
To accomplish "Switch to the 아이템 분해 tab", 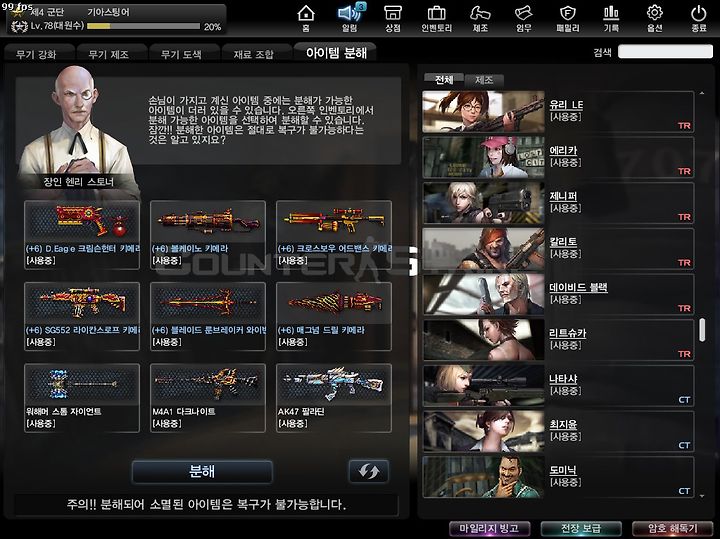I will [x=336, y=52].
